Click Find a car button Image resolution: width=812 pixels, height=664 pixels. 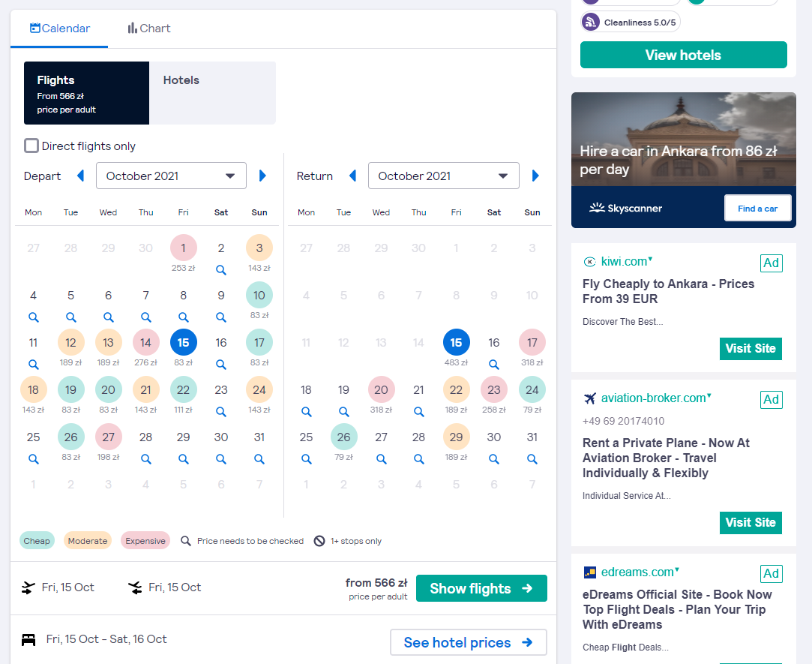[x=757, y=209]
